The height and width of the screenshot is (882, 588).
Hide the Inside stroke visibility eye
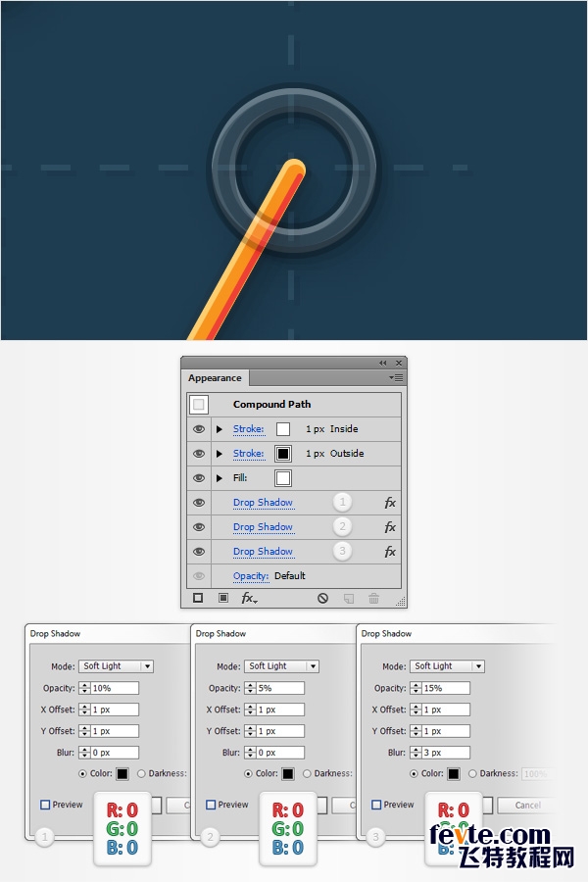coord(199,428)
